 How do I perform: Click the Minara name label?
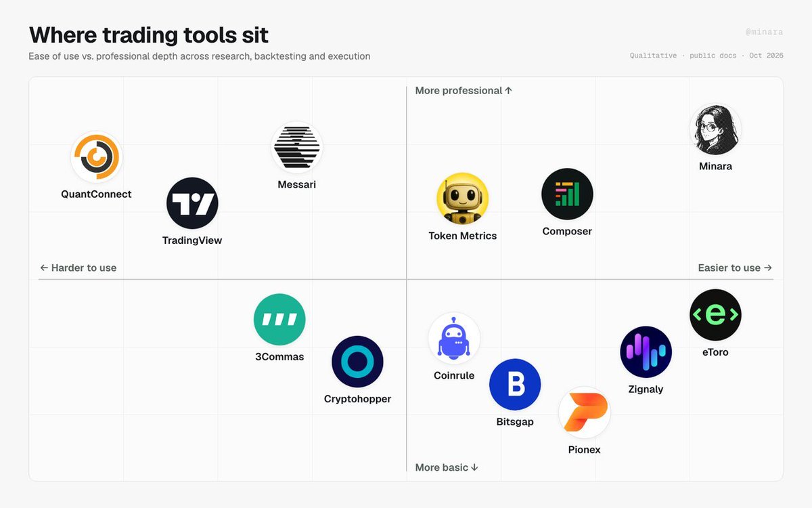(x=715, y=166)
